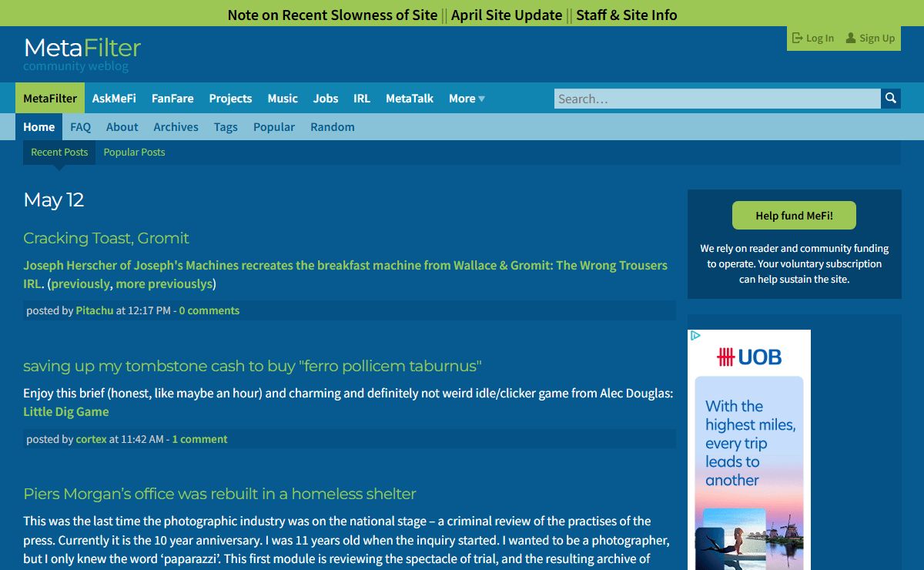The height and width of the screenshot is (570, 924).
Task: Open the 'saving up my tombstone cash' post title
Action: pyautogui.click(x=253, y=366)
